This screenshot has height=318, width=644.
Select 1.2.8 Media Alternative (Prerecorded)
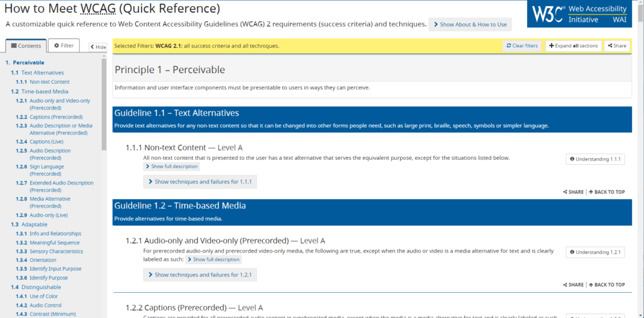click(43, 202)
